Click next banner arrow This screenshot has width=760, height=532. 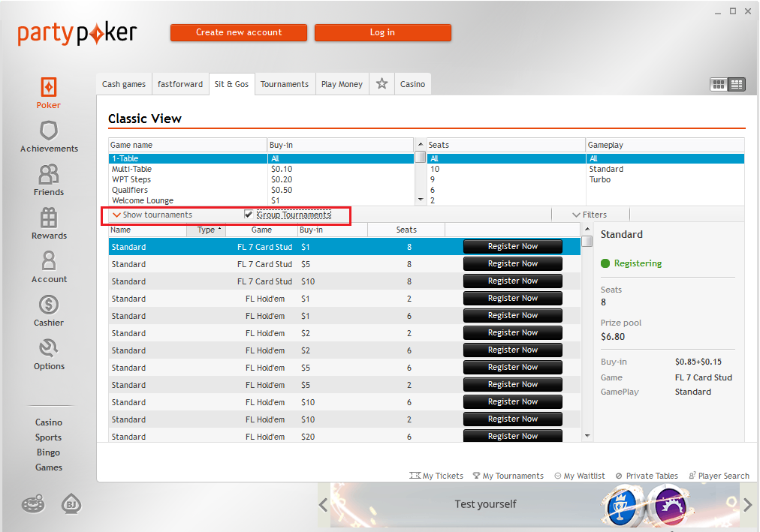747,505
